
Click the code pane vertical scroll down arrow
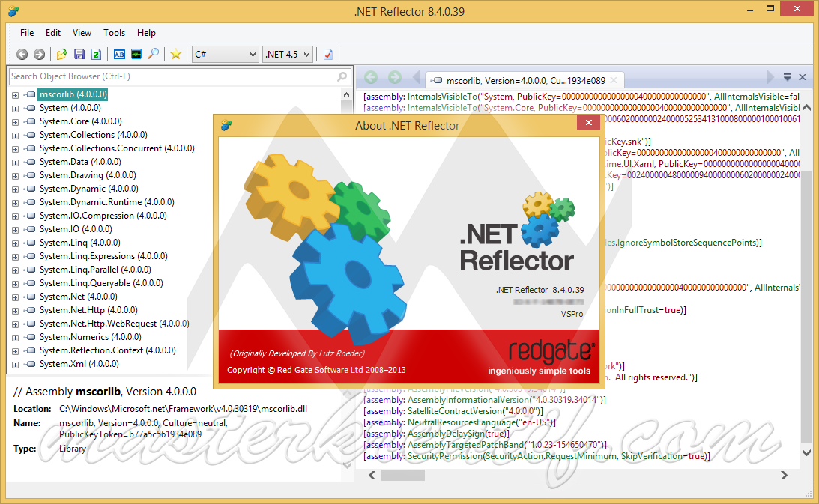[806, 452]
